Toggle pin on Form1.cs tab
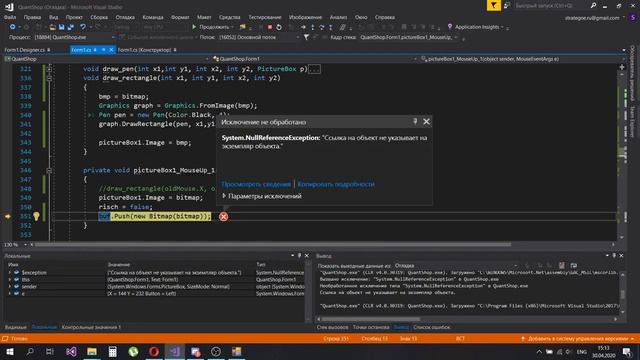The width and height of the screenshot is (640, 360). click(x=103, y=50)
